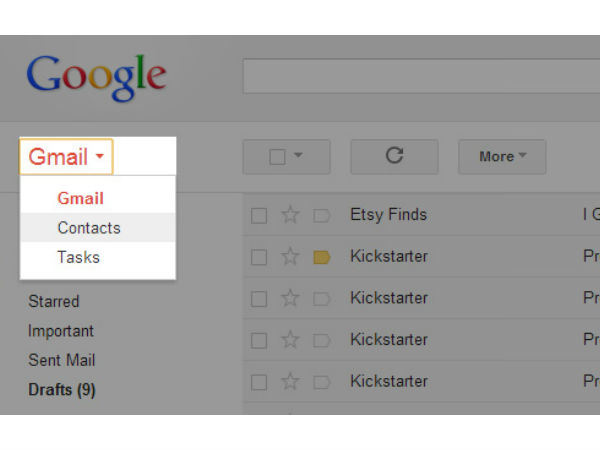Click the refresh mail button
Image resolution: width=600 pixels, height=450 pixels.
pyautogui.click(x=394, y=156)
